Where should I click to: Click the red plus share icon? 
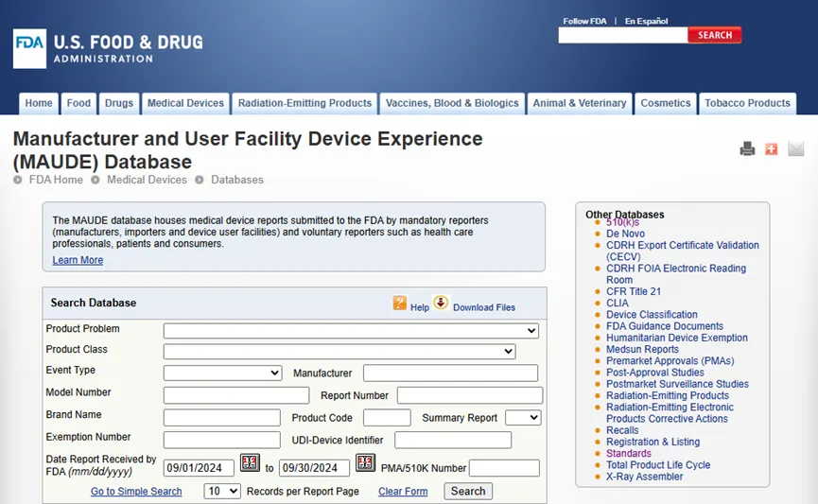[x=771, y=149]
